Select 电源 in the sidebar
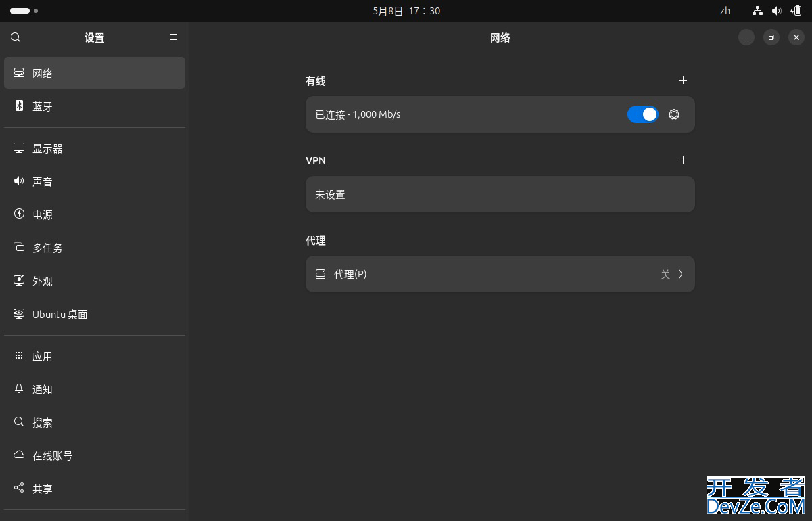Screen dimensions: 812x521 tap(95, 214)
